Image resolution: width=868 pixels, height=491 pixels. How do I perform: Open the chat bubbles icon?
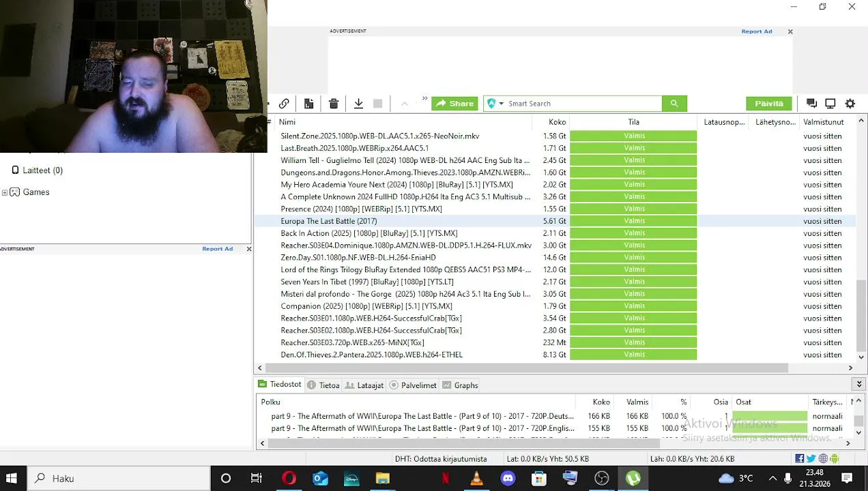click(x=811, y=104)
